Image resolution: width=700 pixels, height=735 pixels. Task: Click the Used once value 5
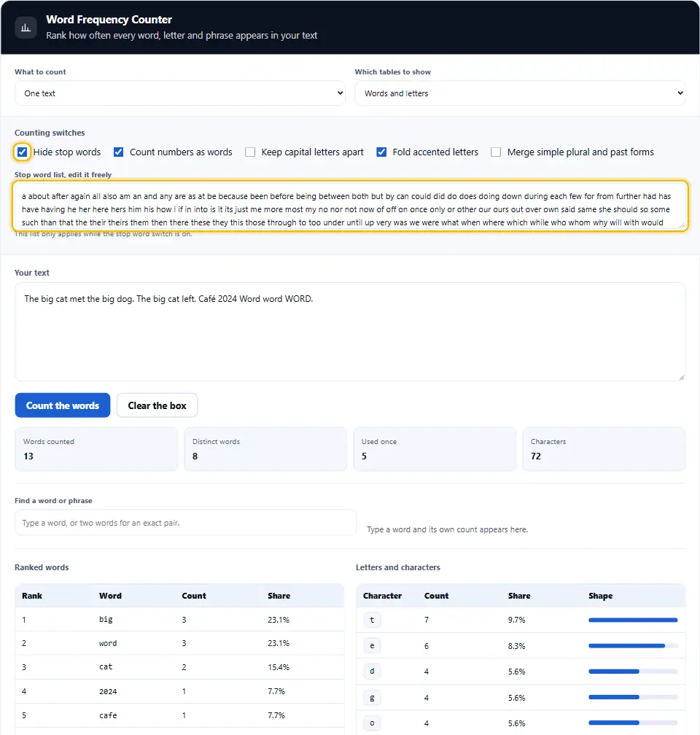pos(365,456)
